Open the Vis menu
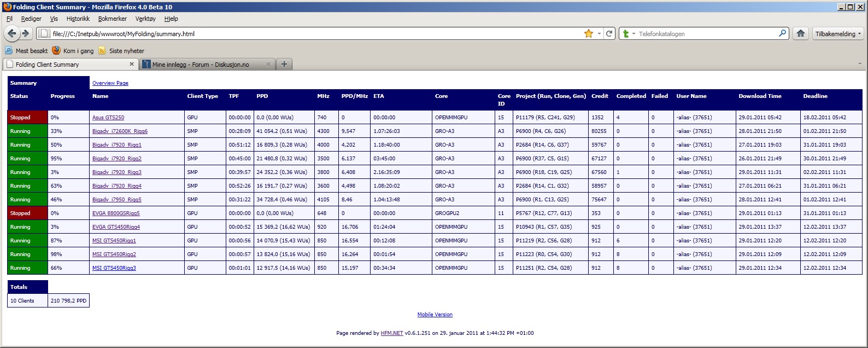The image size is (868, 348). [54, 19]
